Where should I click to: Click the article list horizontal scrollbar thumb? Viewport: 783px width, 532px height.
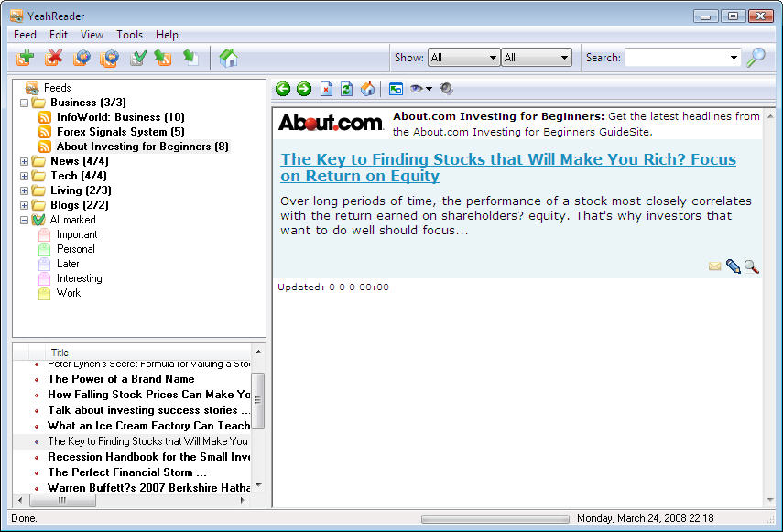[x=62, y=500]
